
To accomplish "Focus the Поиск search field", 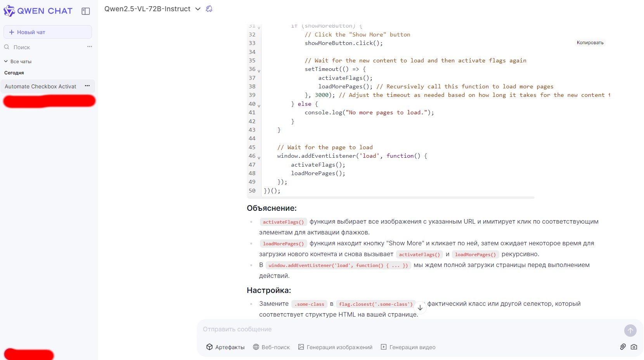I will coord(43,47).
